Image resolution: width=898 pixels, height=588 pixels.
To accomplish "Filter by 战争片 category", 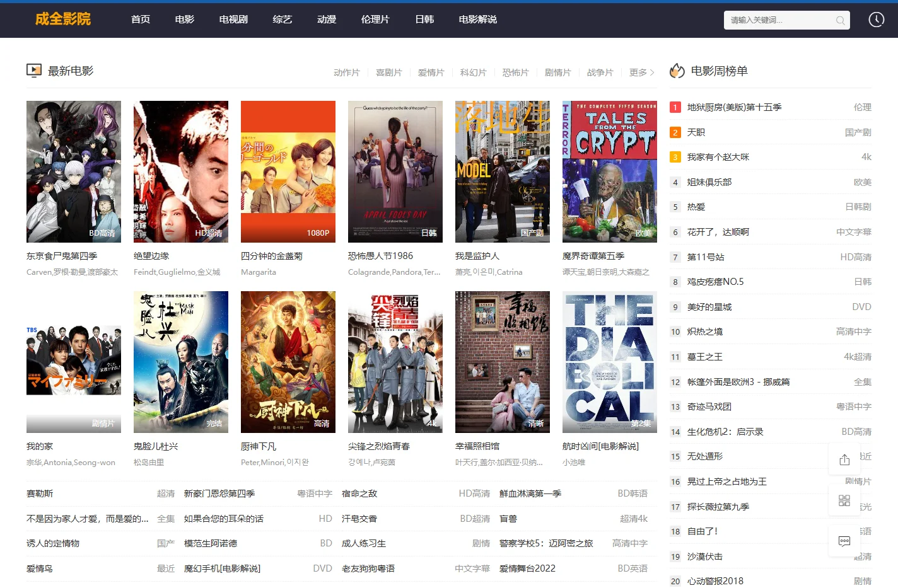I will (x=600, y=72).
